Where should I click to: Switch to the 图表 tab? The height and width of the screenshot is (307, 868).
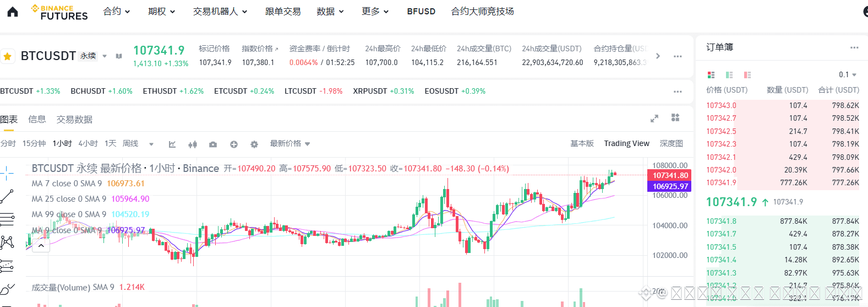pos(9,120)
